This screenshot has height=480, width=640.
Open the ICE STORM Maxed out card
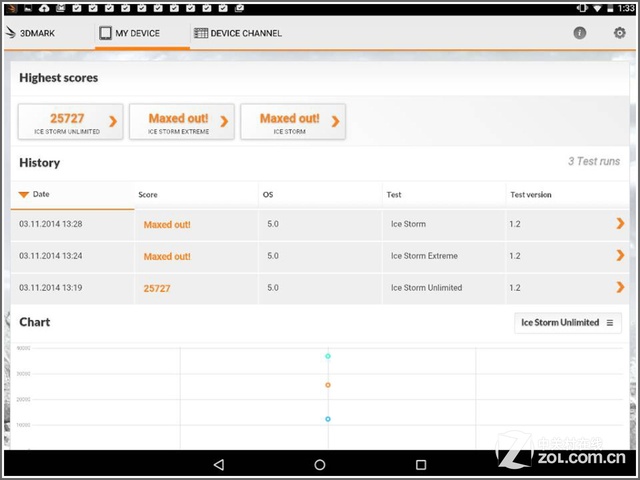click(x=293, y=122)
